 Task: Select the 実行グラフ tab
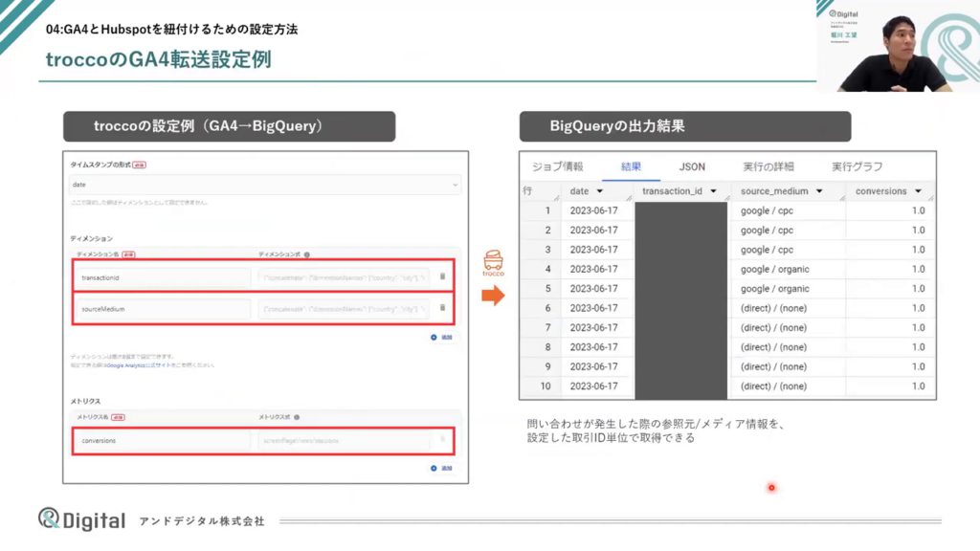(x=857, y=166)
